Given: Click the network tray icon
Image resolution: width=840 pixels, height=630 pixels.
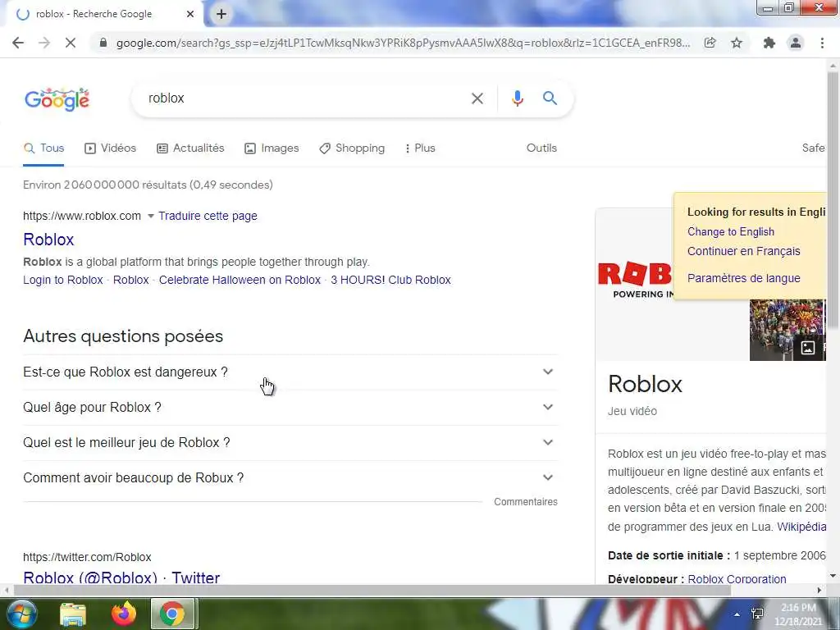Looking at the screenshot, I should 757,614.
